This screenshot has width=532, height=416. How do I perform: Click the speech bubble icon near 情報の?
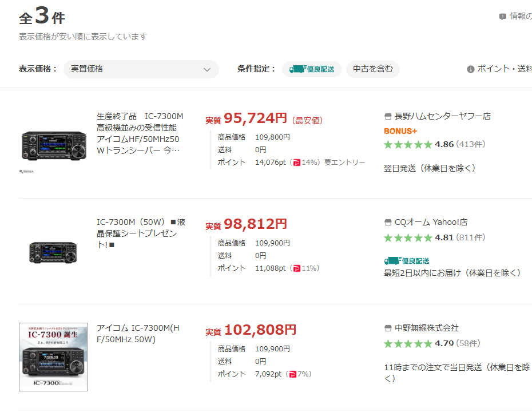(503, 16)
